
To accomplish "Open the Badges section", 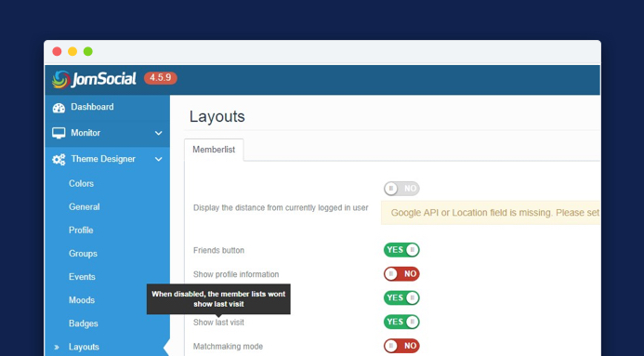I will [84, 323].
